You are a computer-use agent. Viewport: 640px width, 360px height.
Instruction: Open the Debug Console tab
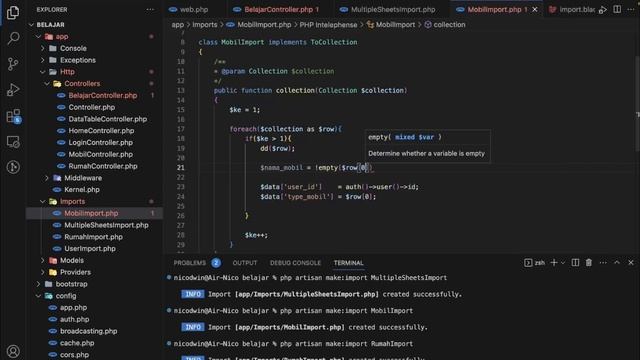click(295, 263)
